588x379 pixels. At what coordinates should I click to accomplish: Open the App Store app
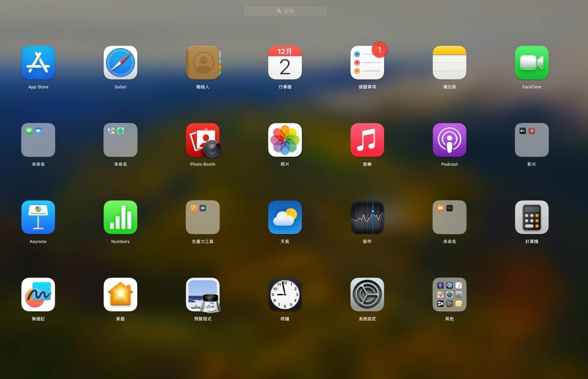38,63
